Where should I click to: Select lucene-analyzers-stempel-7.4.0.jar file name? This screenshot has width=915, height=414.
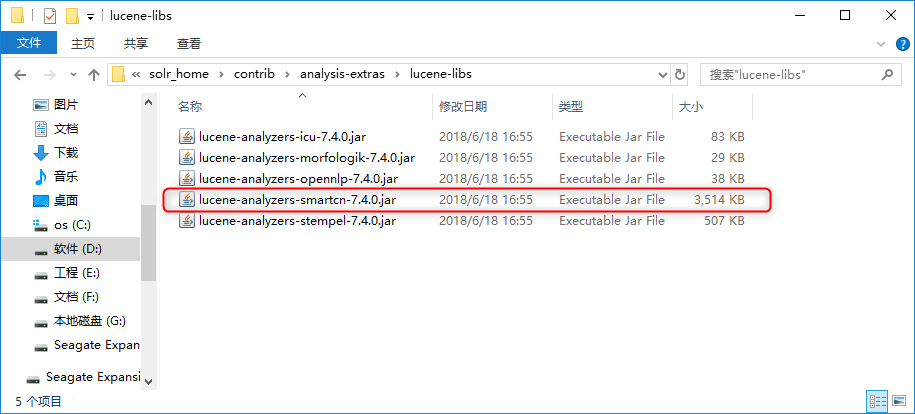[298, 221]
